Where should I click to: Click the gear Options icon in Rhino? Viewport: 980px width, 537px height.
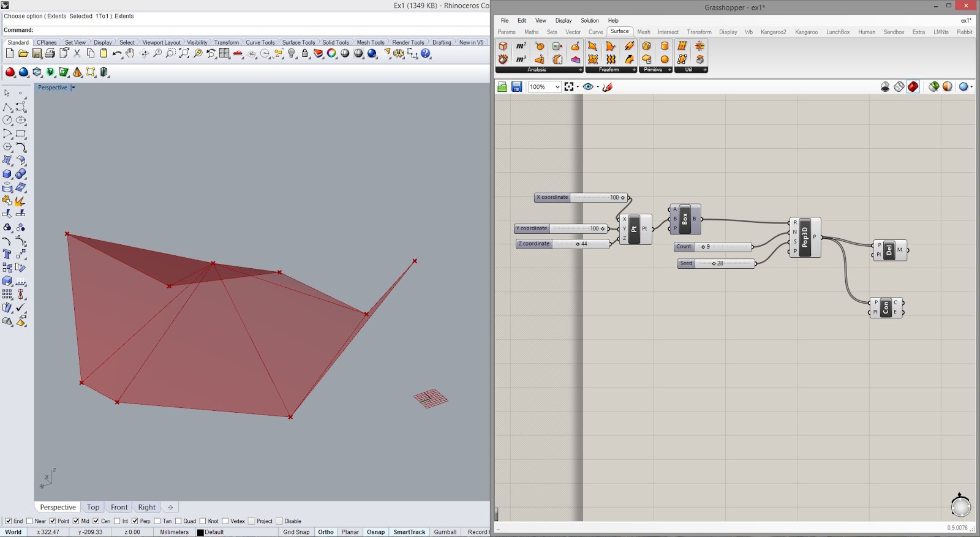click(x=399, y=54)
